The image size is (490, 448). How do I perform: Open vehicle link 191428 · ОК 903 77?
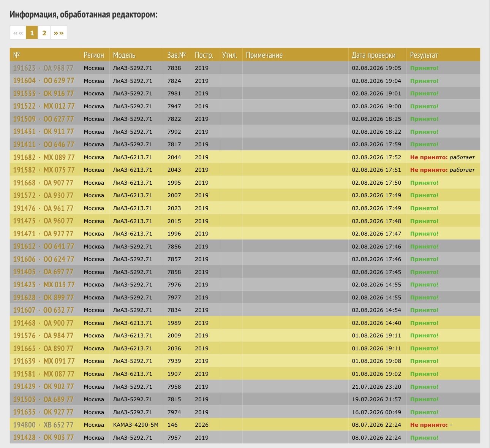click(x=44, y=438)
